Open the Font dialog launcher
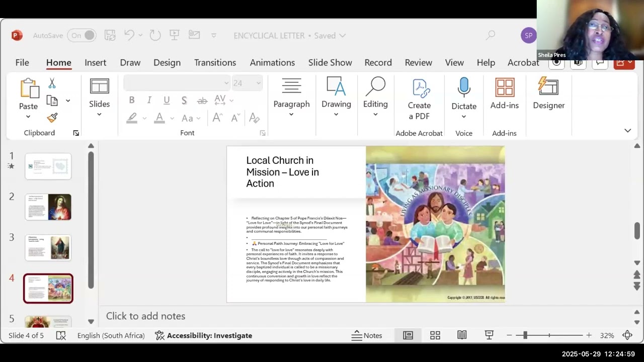This screenshot has height=362, width=644. point(263,133)
